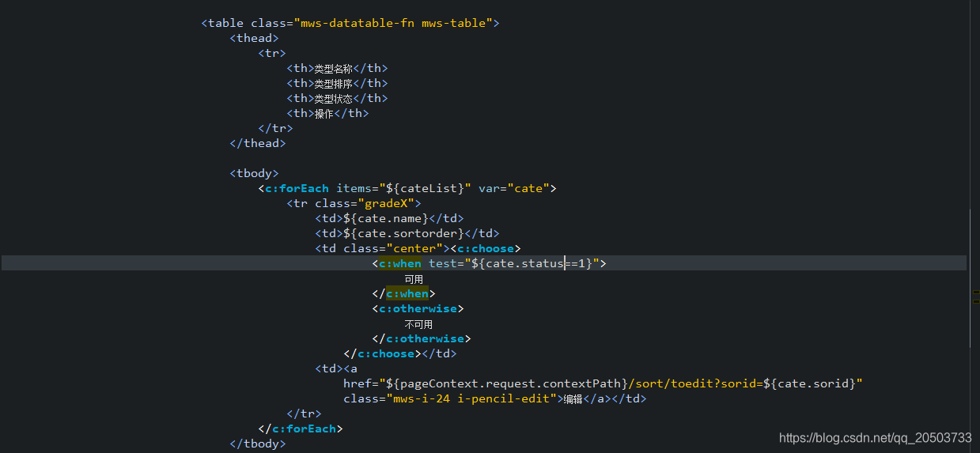Click the opening c:choose tag

[486, 248]
